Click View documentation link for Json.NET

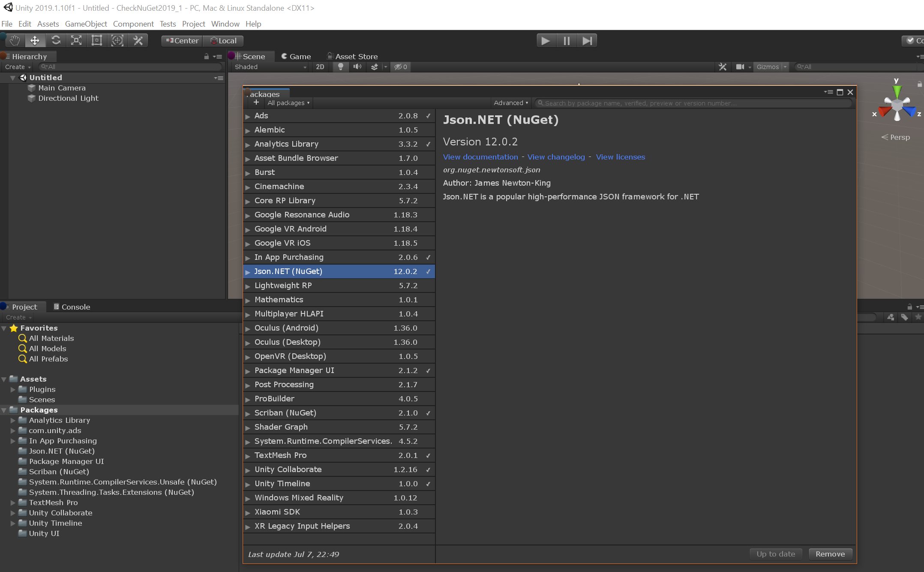[480, 157]
